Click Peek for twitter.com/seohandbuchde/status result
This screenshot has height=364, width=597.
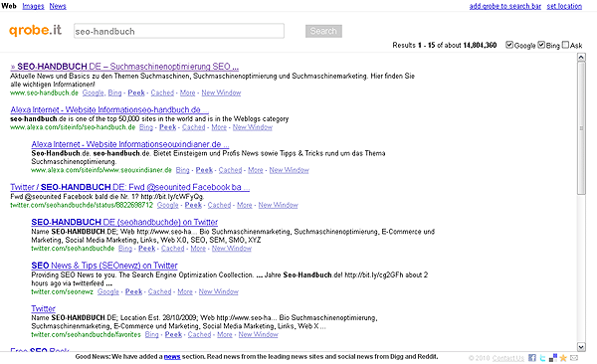(x=193, y=205)
